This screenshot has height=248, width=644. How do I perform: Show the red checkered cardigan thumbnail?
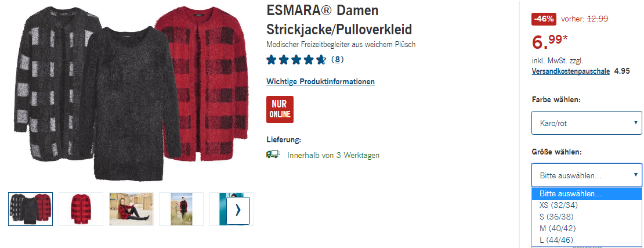coord(81,209)
